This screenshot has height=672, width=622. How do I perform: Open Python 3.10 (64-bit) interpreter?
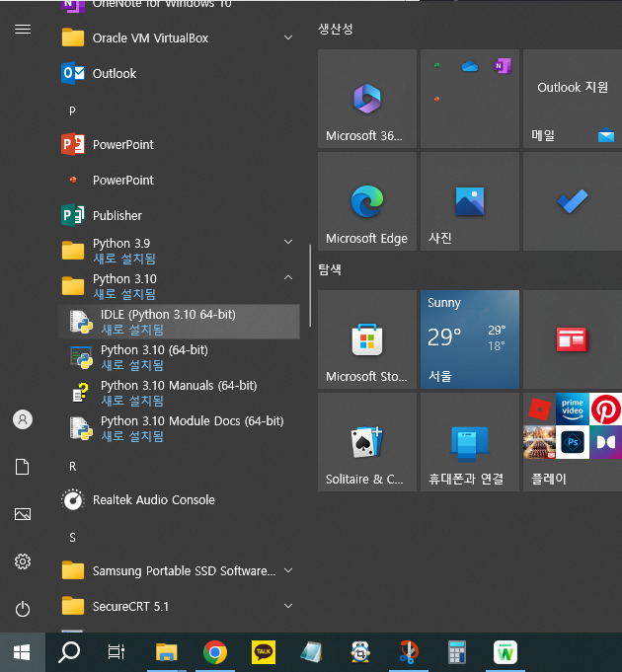(x=179, y=357)
